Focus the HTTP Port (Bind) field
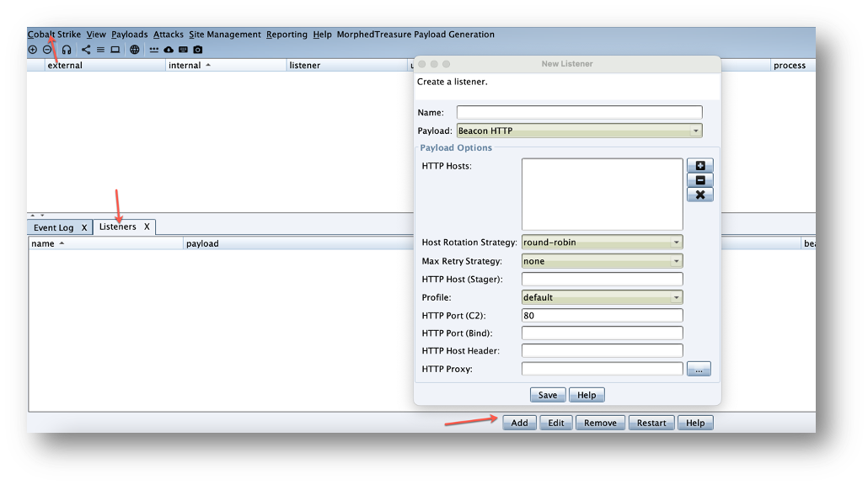 click(602, 333)
